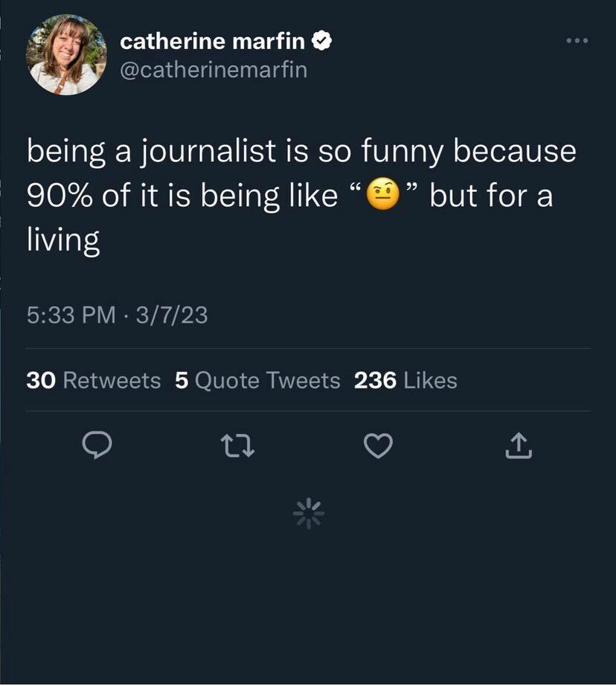Click the 5:33 PM timestamp
616x686 pixels.
click(71, 316)
